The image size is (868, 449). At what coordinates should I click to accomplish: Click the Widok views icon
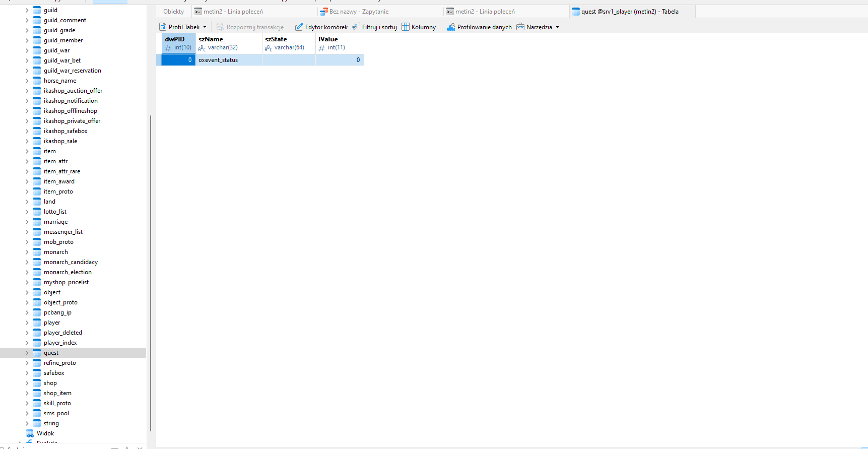(30, 433)
